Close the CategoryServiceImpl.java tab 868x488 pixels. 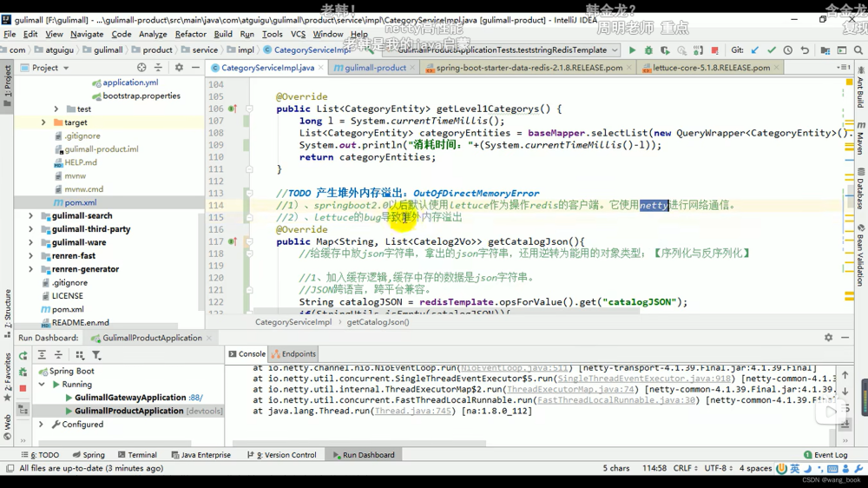pyautogui.click(x=320, y=68)
